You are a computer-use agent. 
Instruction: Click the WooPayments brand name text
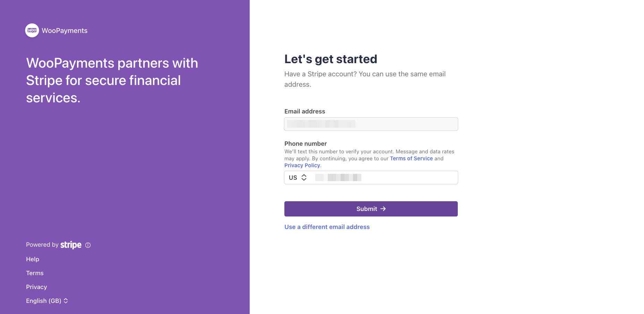click(x=65, y=31)
